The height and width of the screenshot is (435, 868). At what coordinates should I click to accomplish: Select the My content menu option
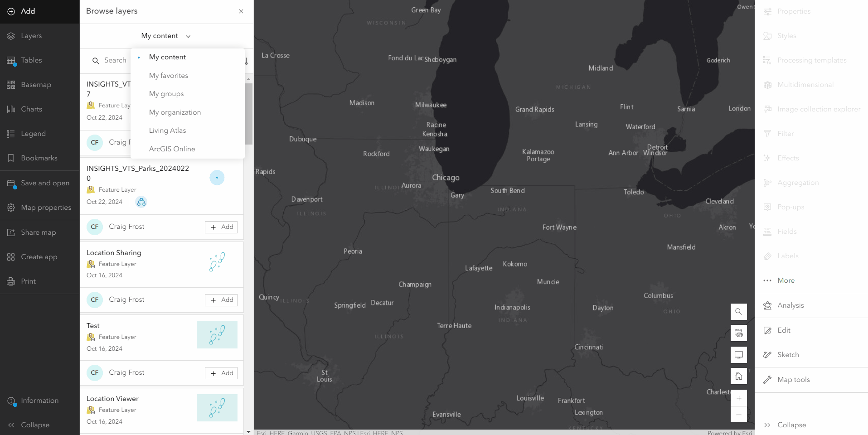coord(167,57)
